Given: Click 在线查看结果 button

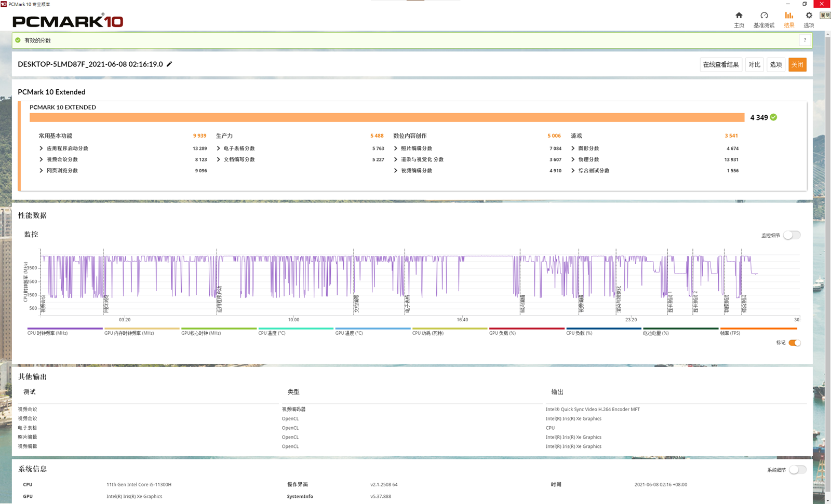Looking at the screenshot, I should [x=720, y=64].
